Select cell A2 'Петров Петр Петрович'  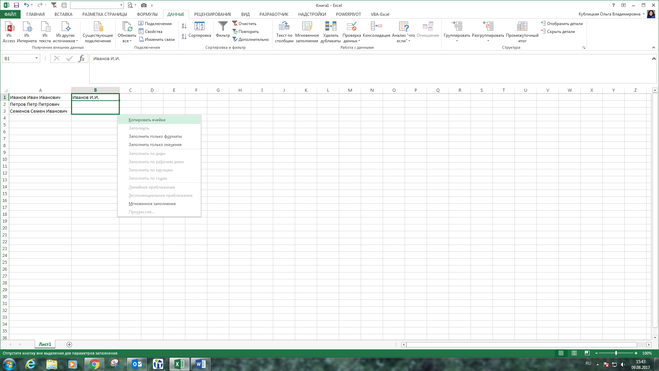40,104
